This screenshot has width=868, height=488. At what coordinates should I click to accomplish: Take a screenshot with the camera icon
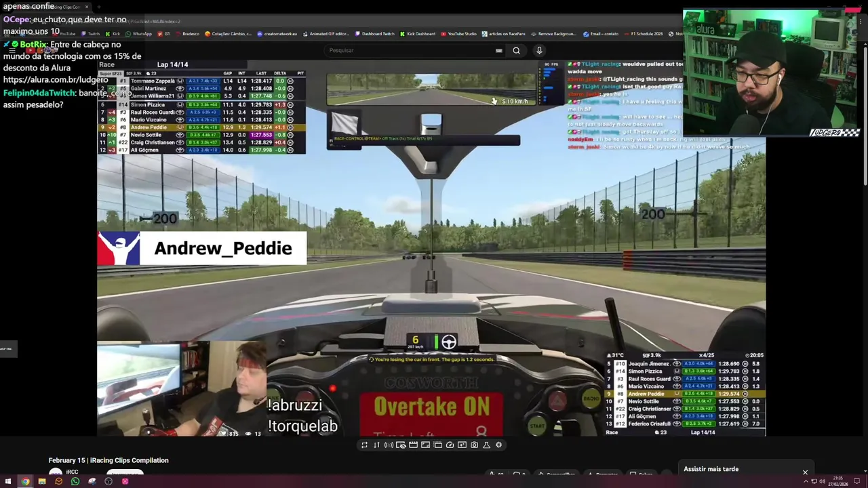tap(474, 445)
